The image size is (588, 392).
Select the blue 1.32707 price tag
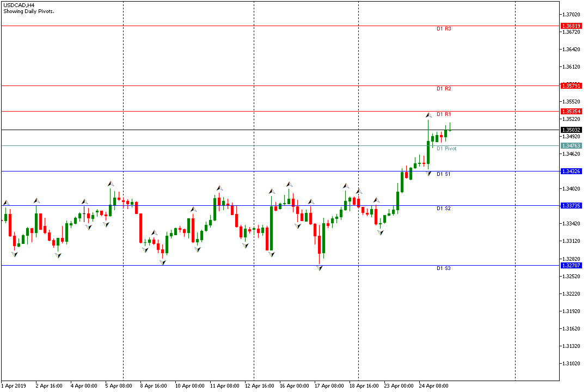pyautogui.click(x=571, y=265)
